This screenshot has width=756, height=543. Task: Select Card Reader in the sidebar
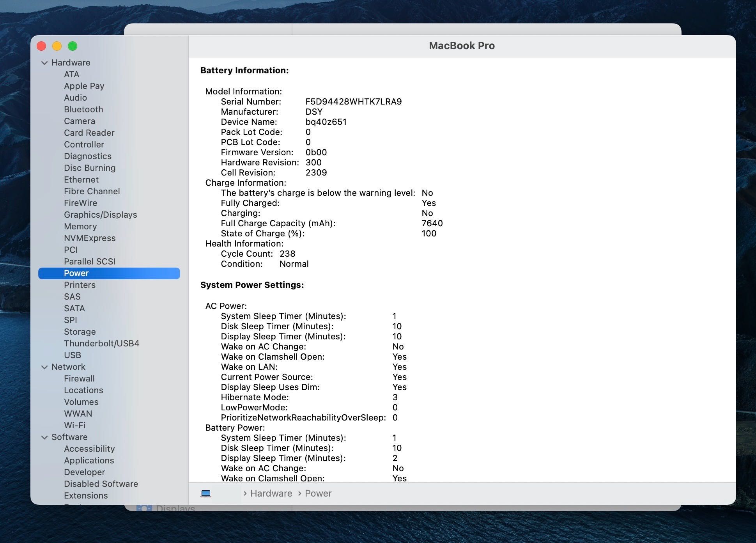(89, 133)
